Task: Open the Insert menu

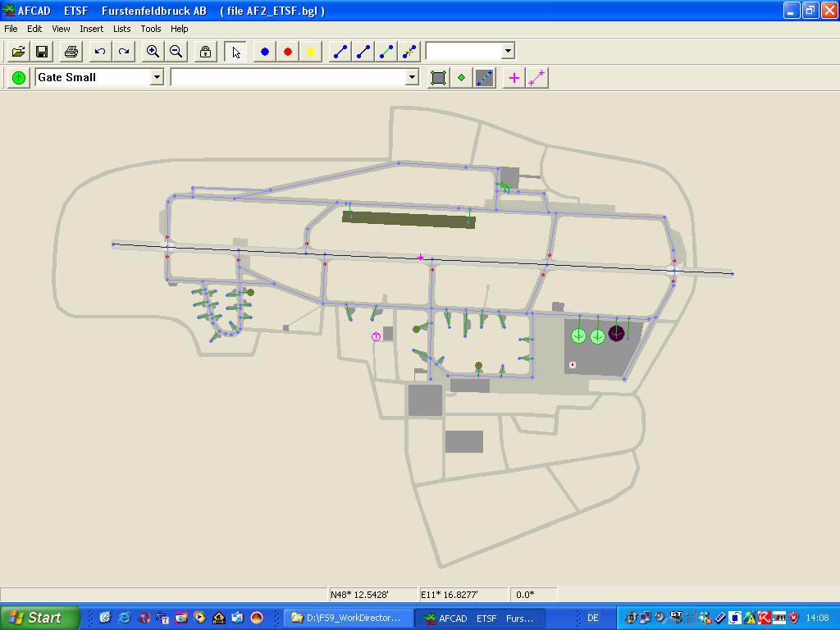Action: coord(91,29)
